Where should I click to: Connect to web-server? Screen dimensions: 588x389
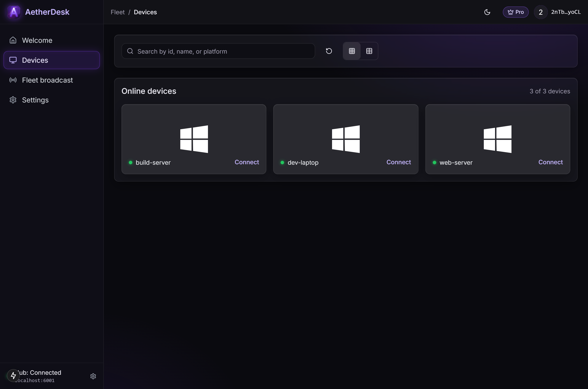pyautogui.click(x=551, y=162)
